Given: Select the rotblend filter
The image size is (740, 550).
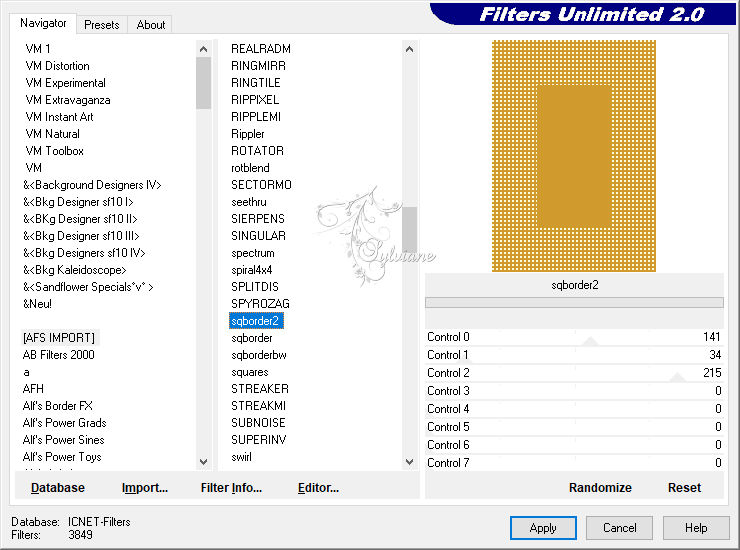Looking at the screenshot, I should point(250,168).
